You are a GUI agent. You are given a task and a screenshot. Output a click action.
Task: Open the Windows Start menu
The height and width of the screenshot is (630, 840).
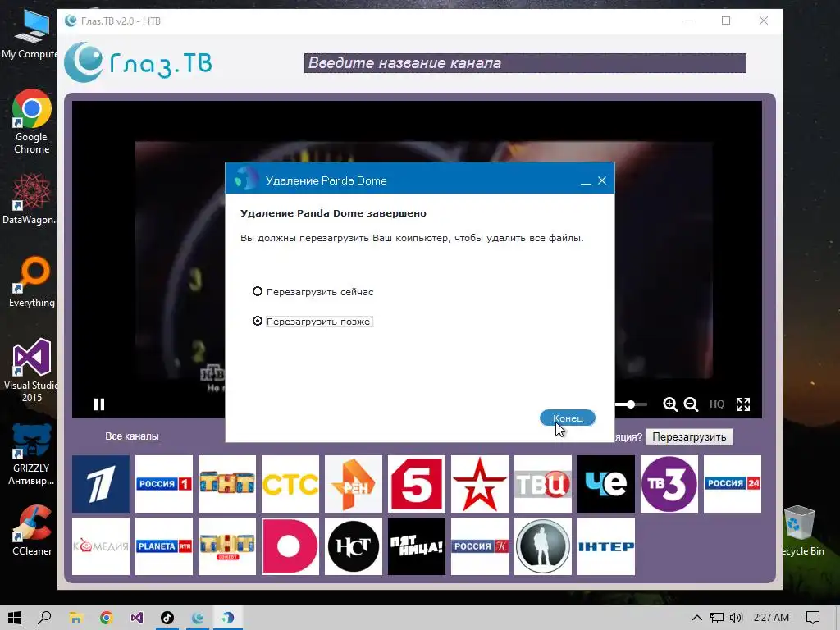tap(15, 618)
